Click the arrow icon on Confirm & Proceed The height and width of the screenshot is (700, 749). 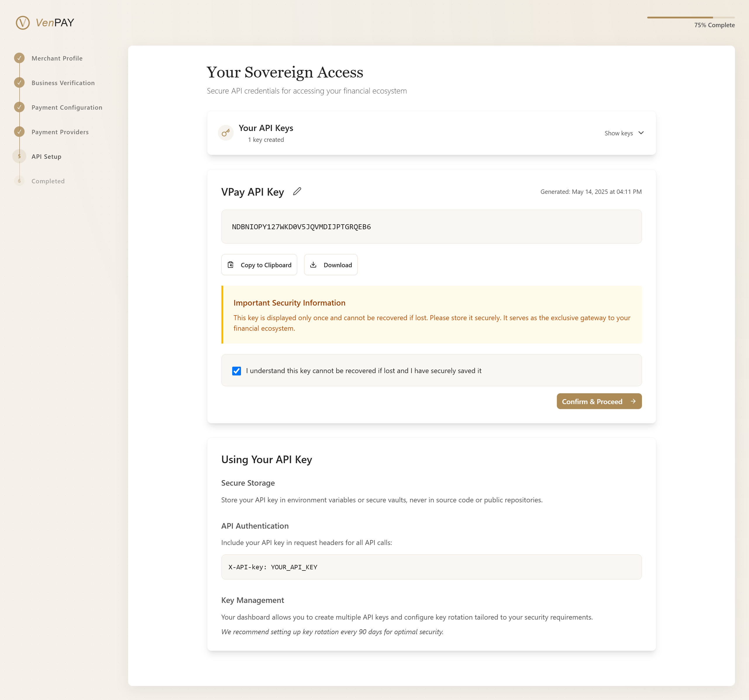point(633,401)
